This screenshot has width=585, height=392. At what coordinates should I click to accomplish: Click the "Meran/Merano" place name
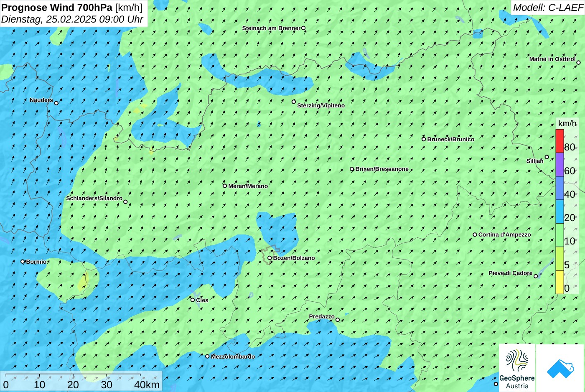[248, 186]
